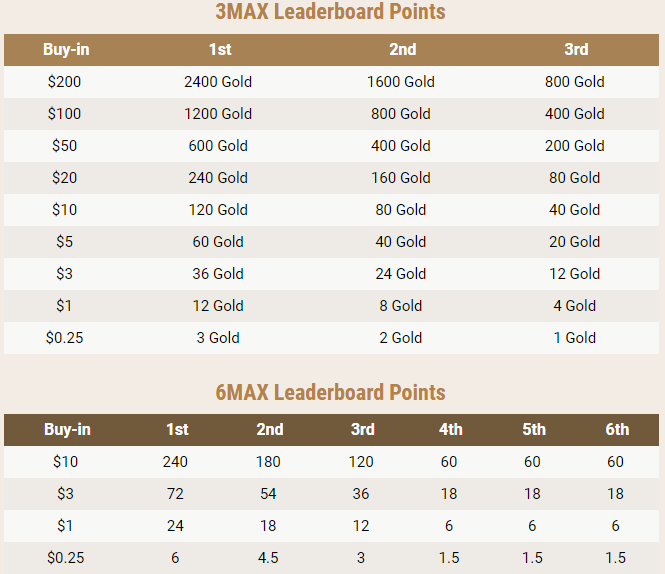Click the 240 cell in 6MAX table
Viewport: 665px width, 574px height.
(x=175, y=462)
